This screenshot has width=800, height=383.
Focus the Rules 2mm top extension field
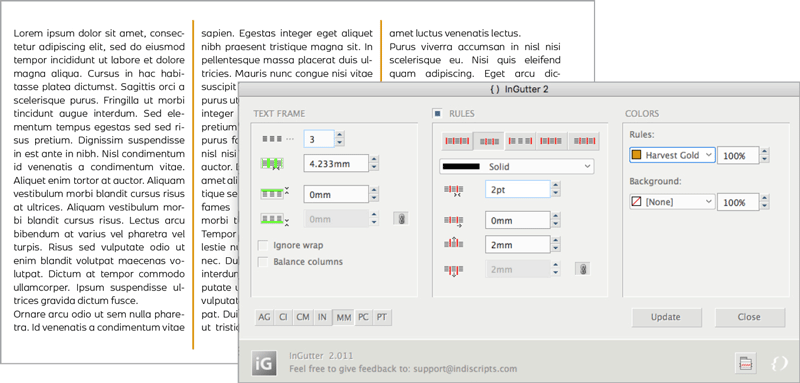(x=517, y=245)
